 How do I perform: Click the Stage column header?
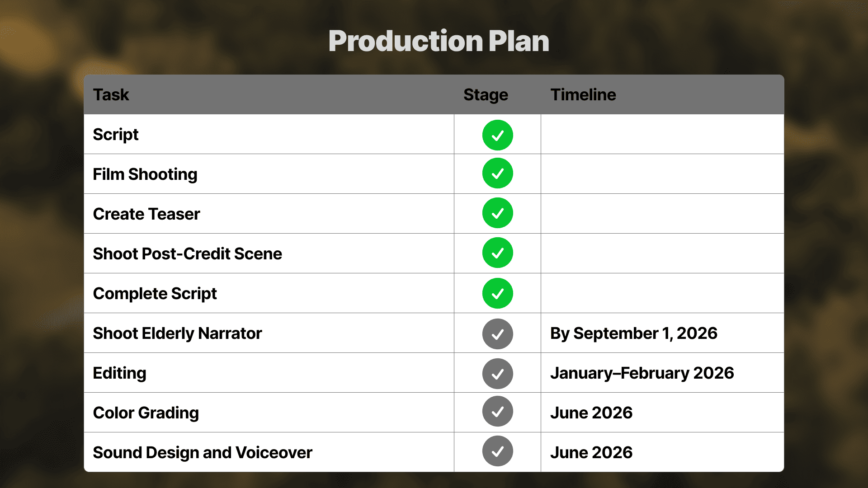click(486, 95)
